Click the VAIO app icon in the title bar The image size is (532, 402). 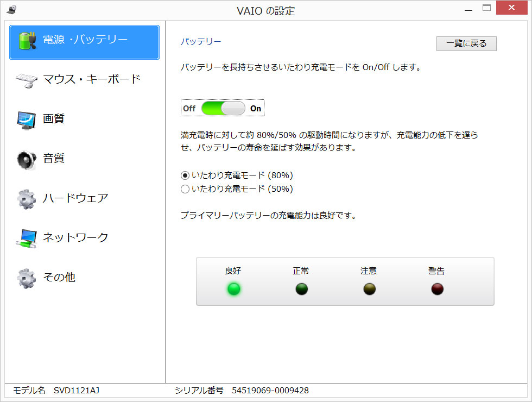pos(11,10)
